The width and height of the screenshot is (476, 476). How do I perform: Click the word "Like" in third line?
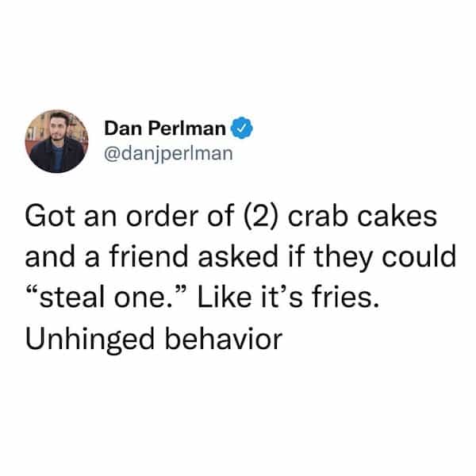point(225,297)
